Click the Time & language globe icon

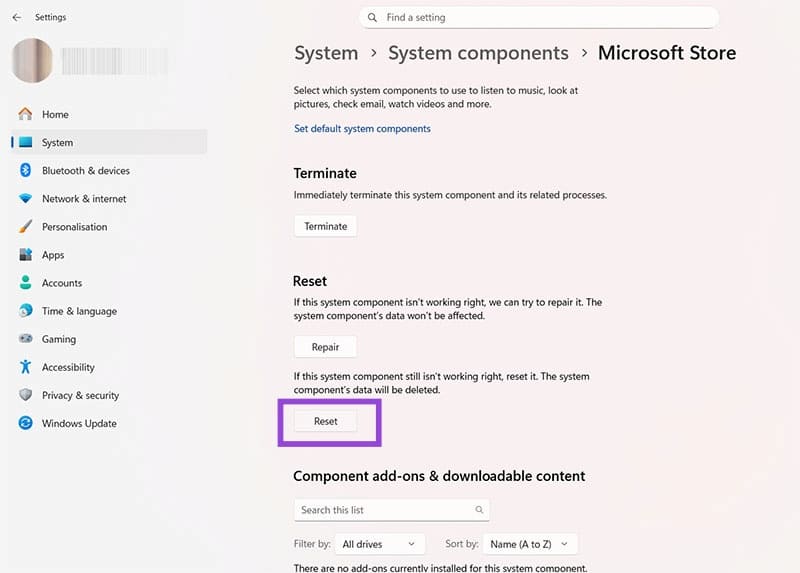click(x=26, y=310)
